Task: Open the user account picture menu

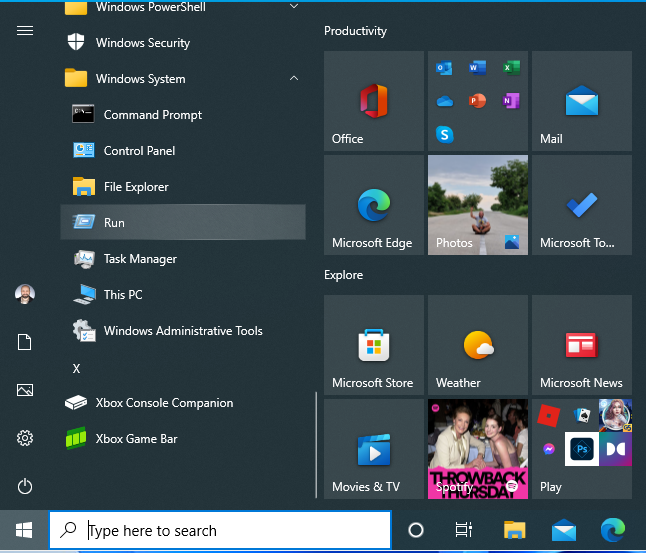Action: coord(25,294)
